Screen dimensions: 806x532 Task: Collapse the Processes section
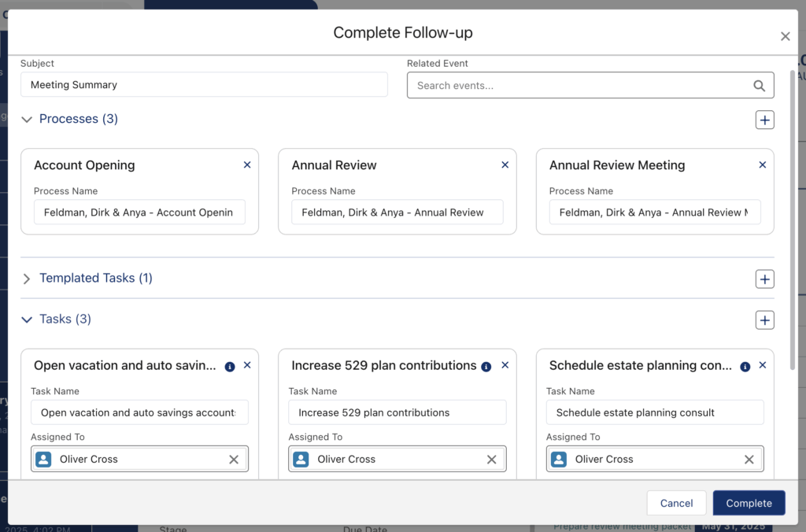click(27, 120)
